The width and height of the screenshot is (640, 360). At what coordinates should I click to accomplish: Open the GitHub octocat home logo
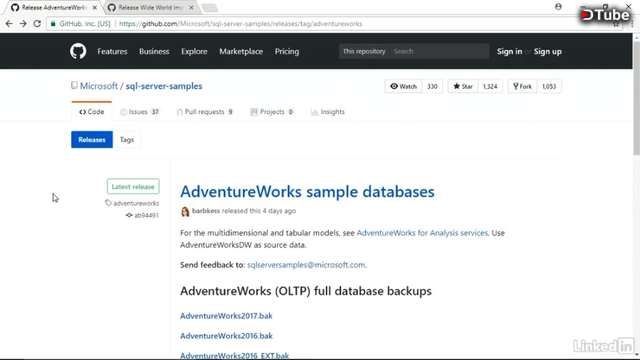tap(78, 51)
